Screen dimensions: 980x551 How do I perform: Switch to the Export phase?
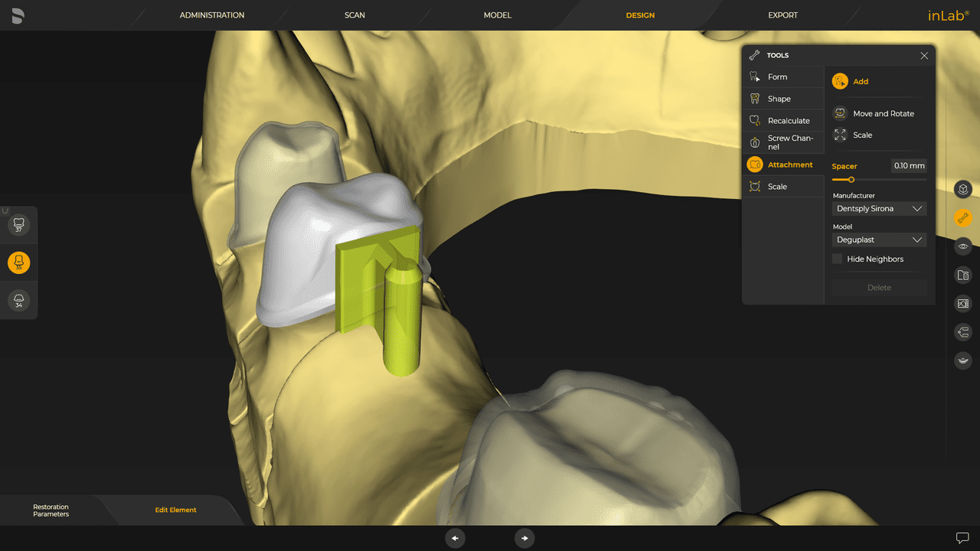pyautogui.click(x=782, y=15)
